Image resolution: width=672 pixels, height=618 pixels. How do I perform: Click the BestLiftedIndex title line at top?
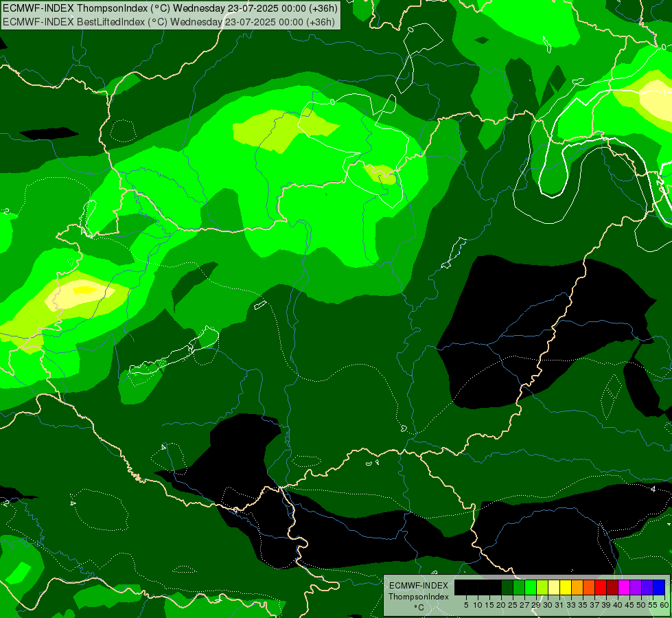[168, 22]
